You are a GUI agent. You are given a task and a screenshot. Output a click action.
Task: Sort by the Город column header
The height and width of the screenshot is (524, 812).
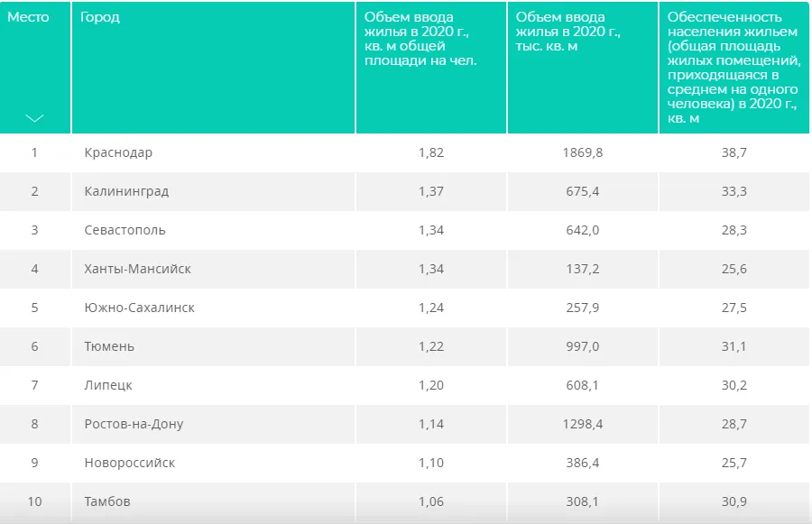(100, 17)
